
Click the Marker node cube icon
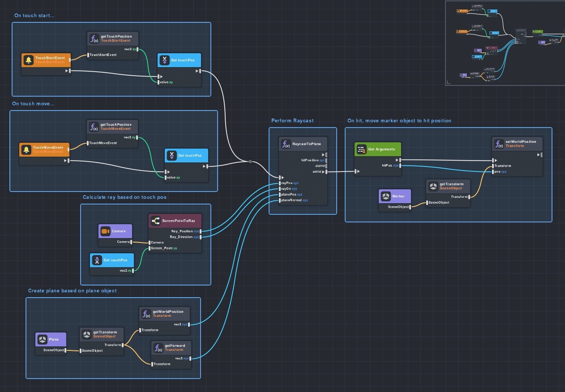click(385, 196)
